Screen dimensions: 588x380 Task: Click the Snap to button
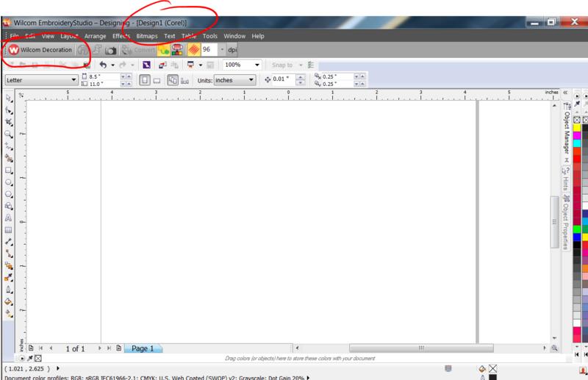point(282,65)
